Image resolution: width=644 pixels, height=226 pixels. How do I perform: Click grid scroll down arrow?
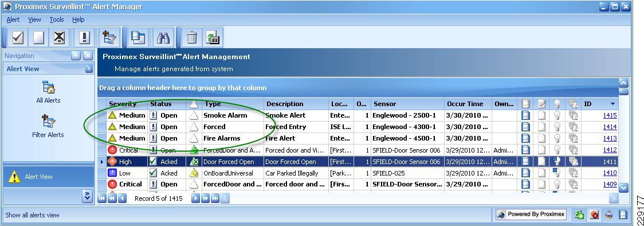point(623,188)
